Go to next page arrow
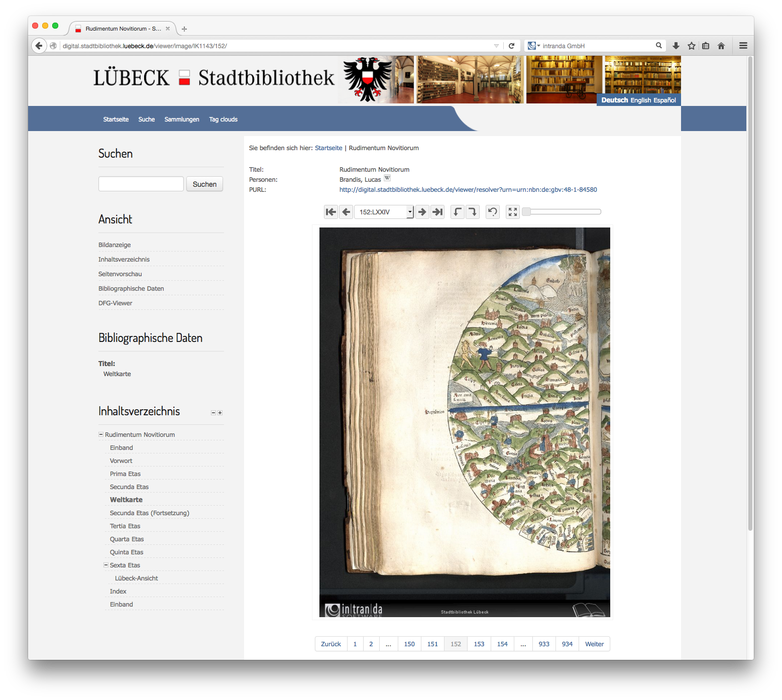Image resolution: width=782 pixels, height=700 pixels. 422,212
